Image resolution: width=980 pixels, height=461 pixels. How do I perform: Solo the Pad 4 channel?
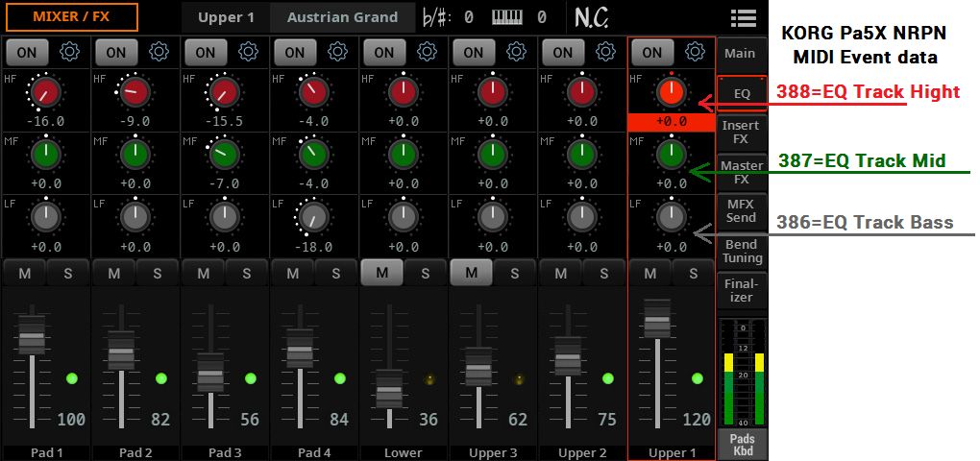click(335, 273)
